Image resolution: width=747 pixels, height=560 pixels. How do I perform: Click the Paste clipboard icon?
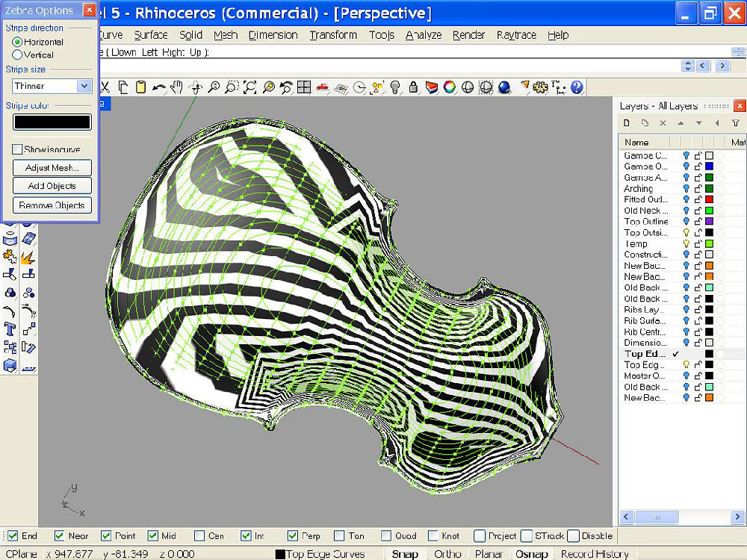point(140,87)
